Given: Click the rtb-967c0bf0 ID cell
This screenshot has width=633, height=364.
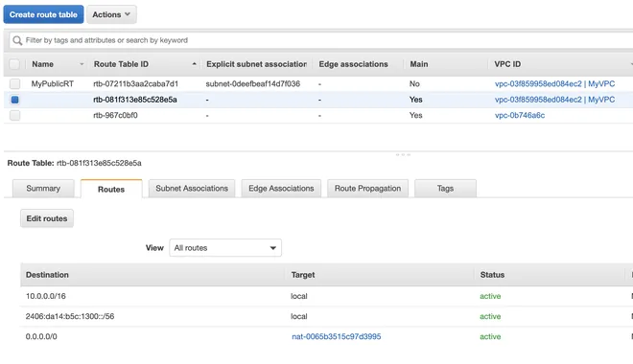Looking at the screenshot, I should click(x=115, y=115).
